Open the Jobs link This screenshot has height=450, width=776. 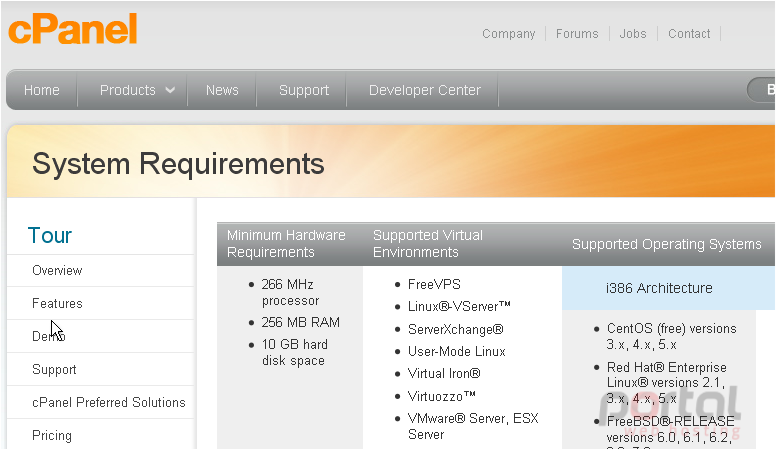pyautogui.click(x=633, y=34)
